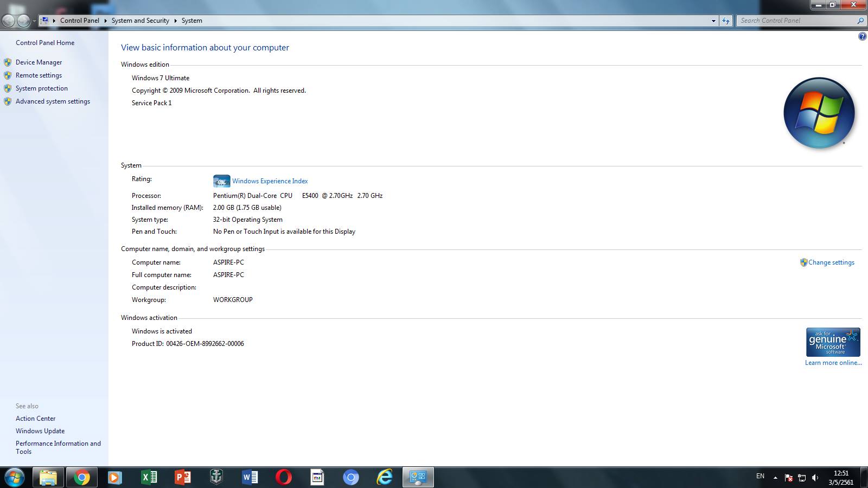Click the Help question mark icon
868x488 pixels.
click(862, 36)
